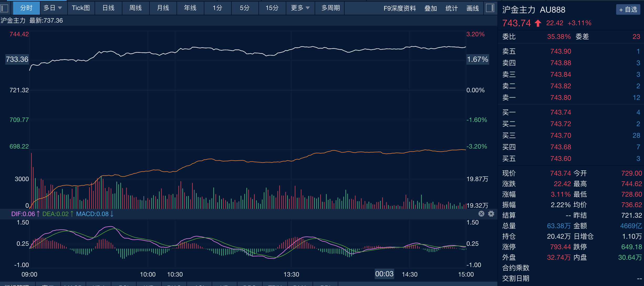This screenshot has width=644, height=286.
Task: Click the 画线 drawing tool
Action: [472, 8]
